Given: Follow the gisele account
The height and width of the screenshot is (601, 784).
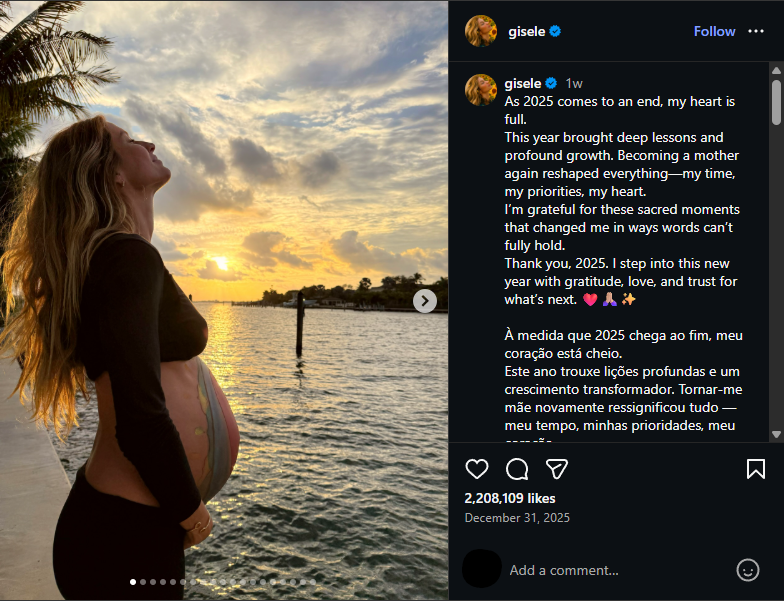Looking at the screenshot, I should 714,31.
